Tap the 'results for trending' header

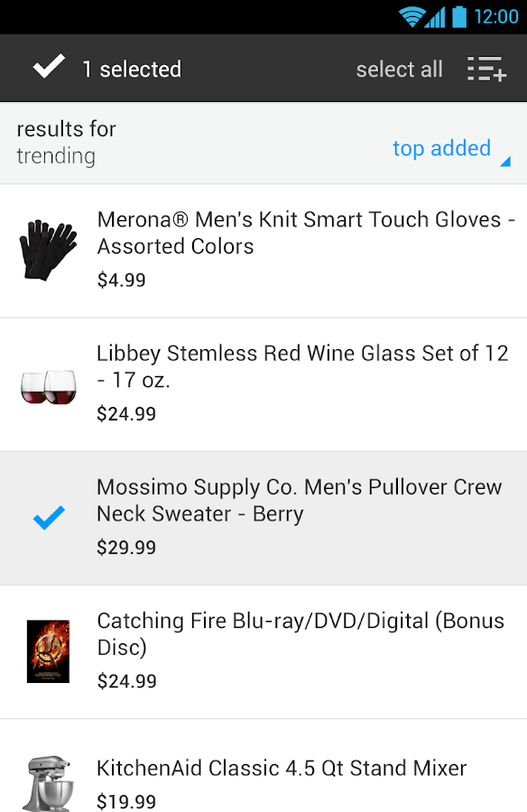66,142
